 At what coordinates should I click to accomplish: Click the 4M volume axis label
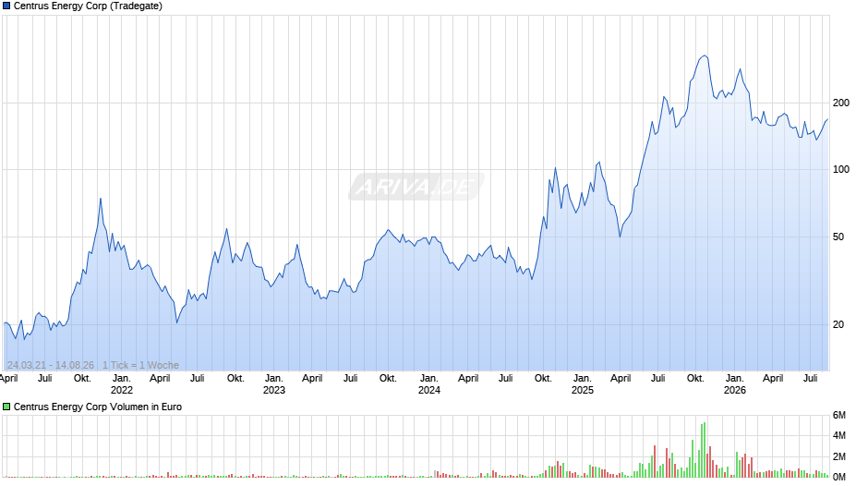click(x=839, y=436)
